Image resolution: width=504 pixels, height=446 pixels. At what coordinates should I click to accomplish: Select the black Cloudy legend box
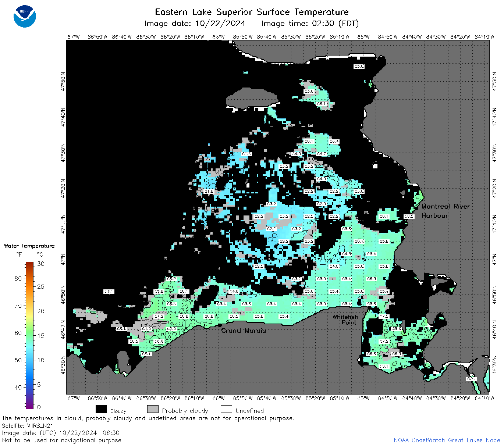pos(101,409)
